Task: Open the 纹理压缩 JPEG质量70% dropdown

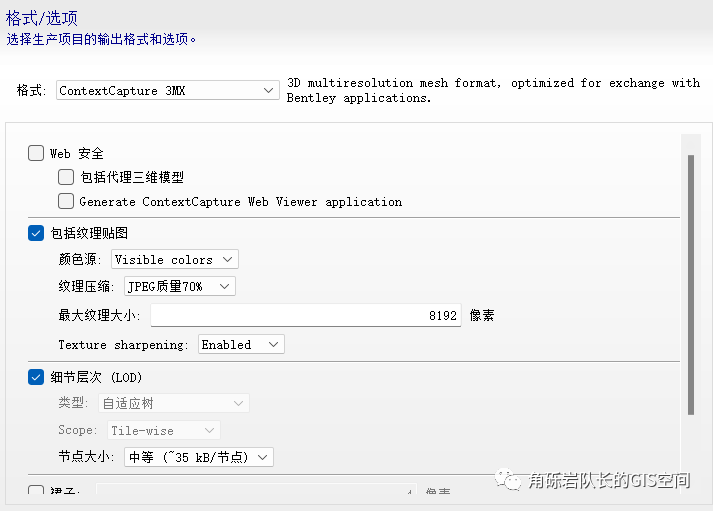Action: 179,287
